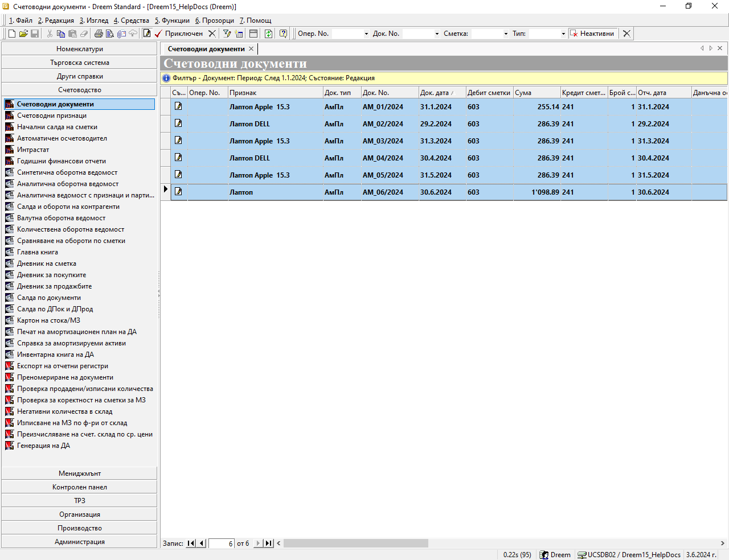Open the Средства menu
This screenshot has width=729, height=560.
coord(132,20)
